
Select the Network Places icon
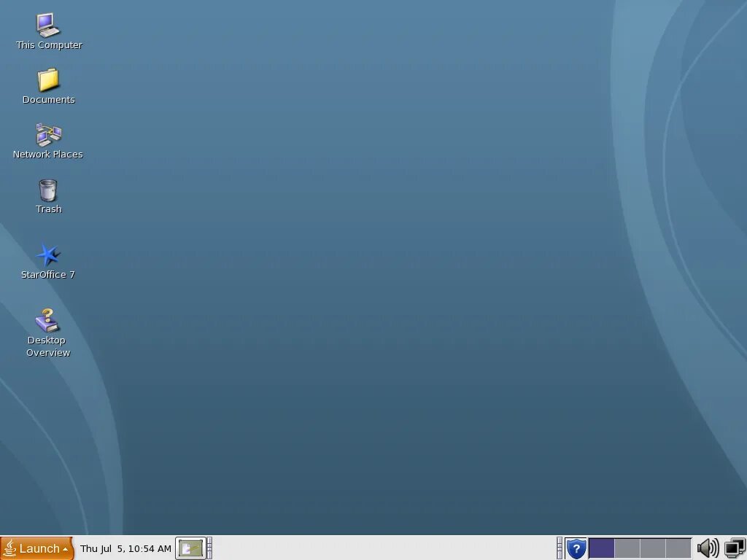pos(49,135)
